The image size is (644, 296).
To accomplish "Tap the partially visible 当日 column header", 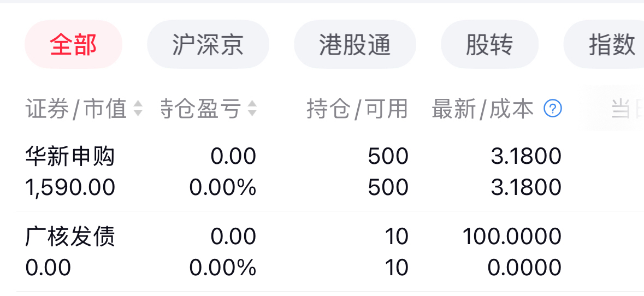I will click(627, 109).
